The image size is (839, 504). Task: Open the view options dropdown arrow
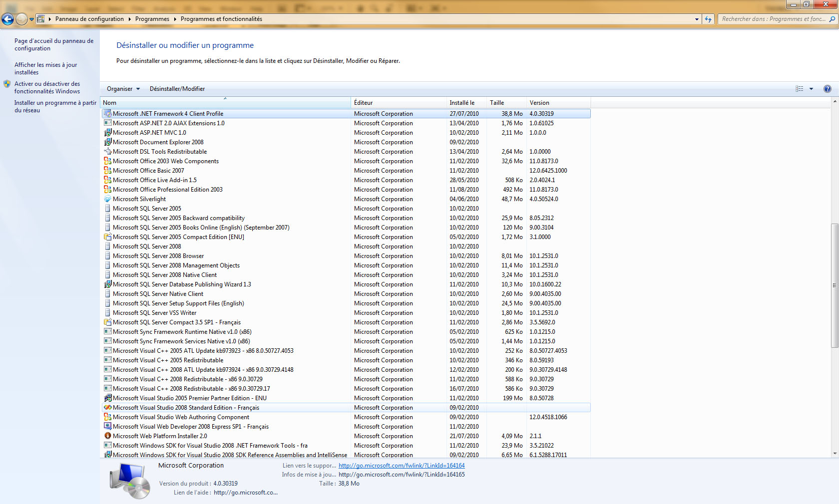811,89
